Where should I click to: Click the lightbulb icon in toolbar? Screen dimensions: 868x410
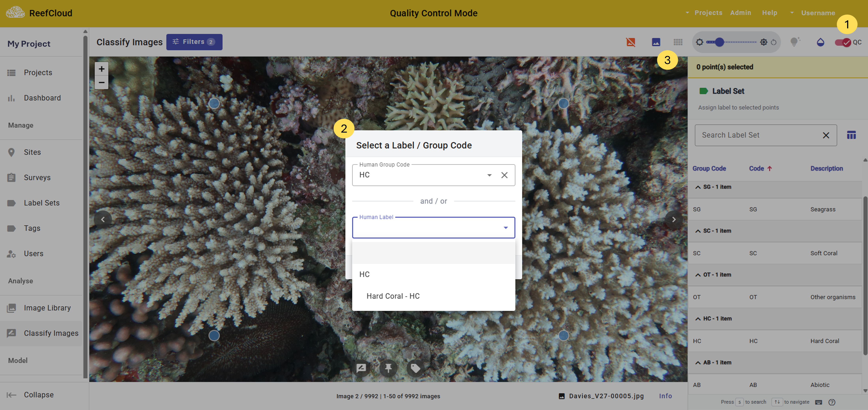[795, 42]
